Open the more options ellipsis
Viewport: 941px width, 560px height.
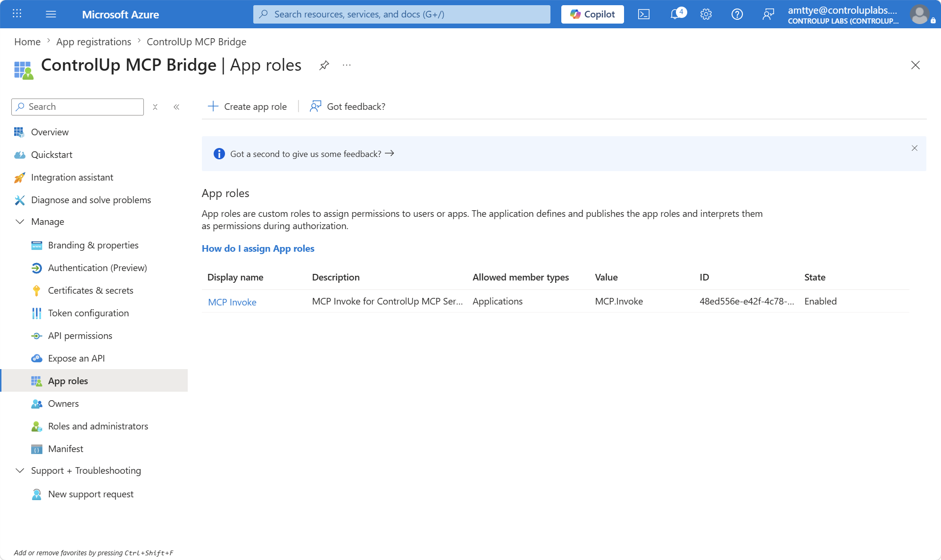click(x=347, y=65)
